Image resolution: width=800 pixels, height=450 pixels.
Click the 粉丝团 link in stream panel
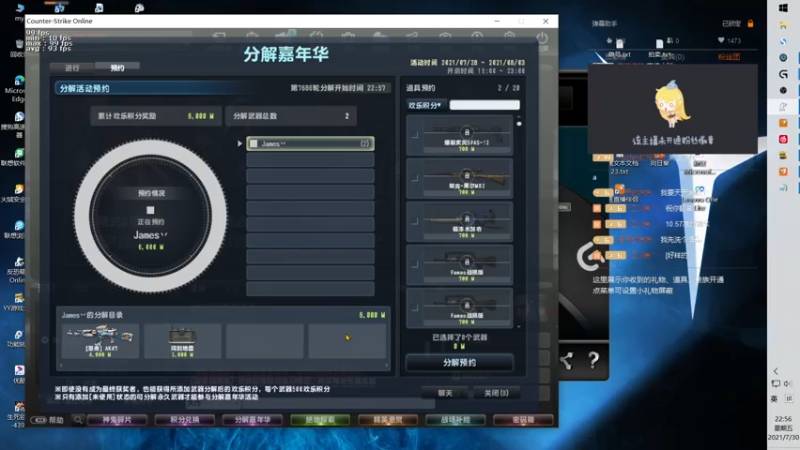coord(729,57)
